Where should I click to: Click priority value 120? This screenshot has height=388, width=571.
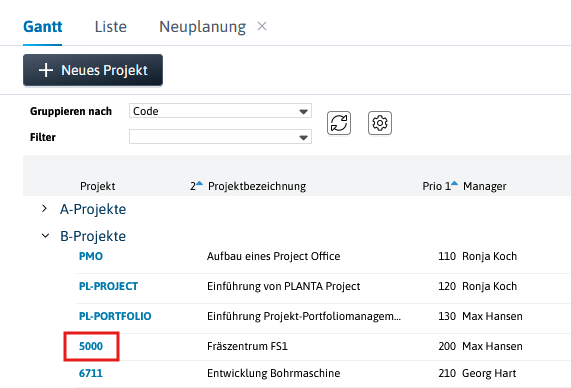pos(447,286)
